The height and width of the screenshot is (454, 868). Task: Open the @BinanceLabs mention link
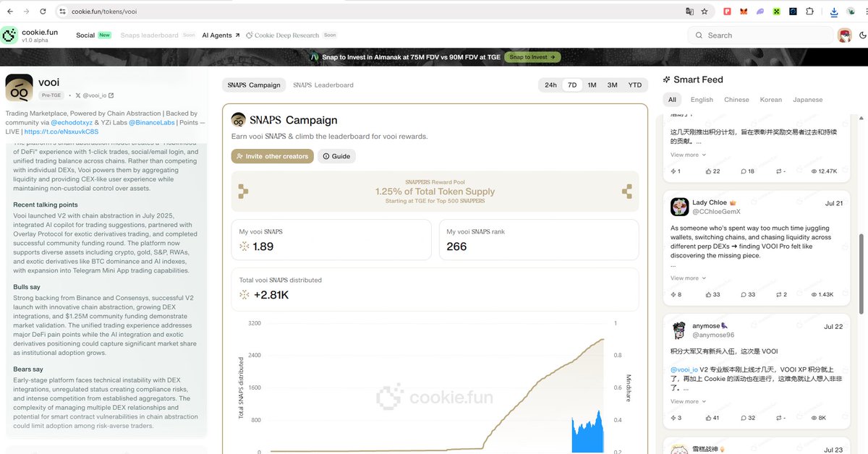pyautogui.click(x=150, y=123)
